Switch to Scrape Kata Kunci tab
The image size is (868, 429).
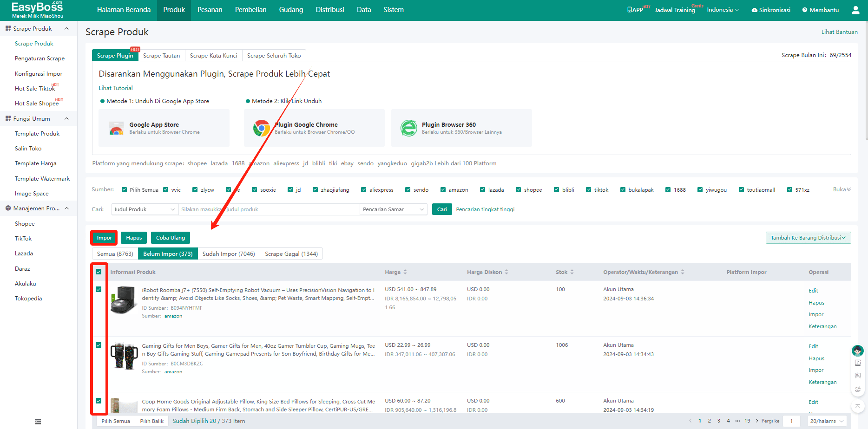[x=213, y=56]
